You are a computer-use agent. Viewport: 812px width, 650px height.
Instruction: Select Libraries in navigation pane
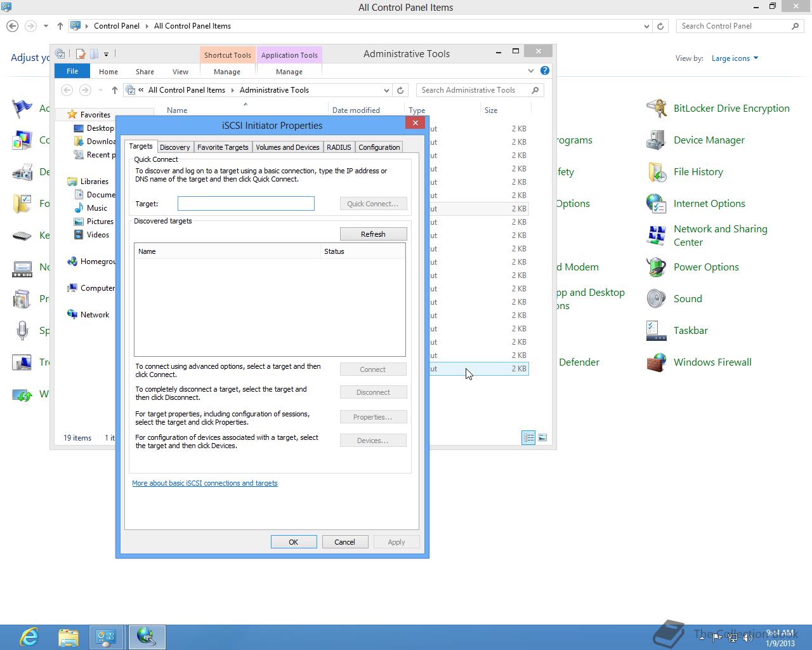tap(95, 182)
